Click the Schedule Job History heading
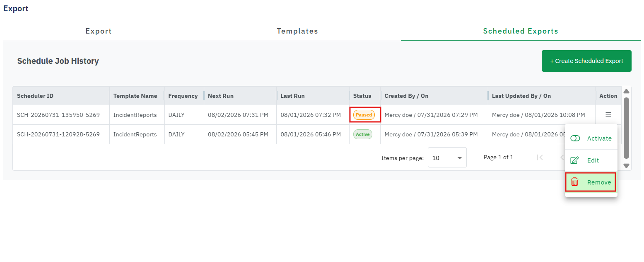Screen dimensions: 644x262 [x=58, y=61]
